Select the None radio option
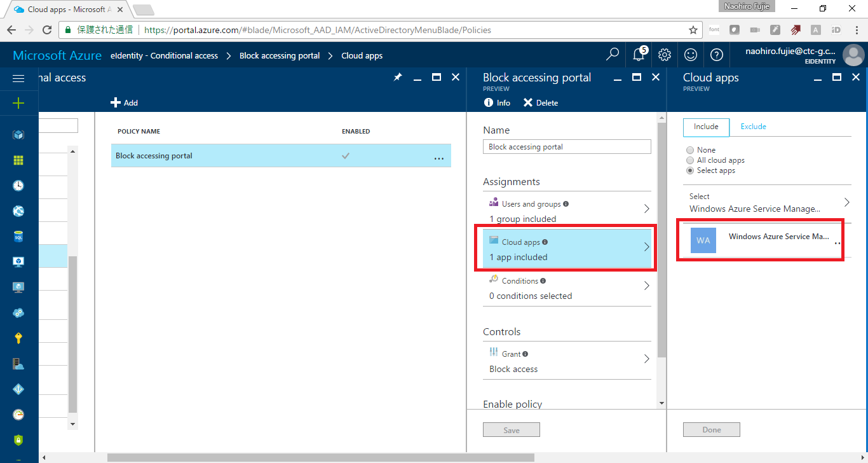 point(690,150)
